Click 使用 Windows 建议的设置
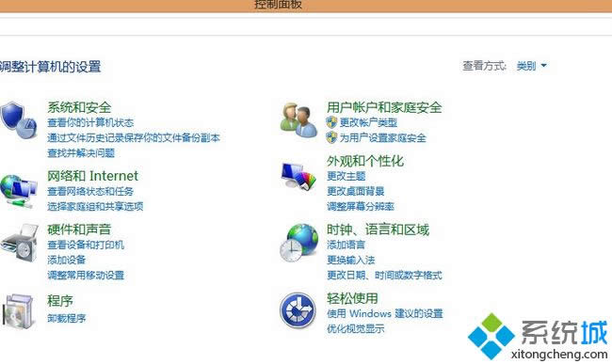The width and height of the screenshot is (612, 364). 385,313
